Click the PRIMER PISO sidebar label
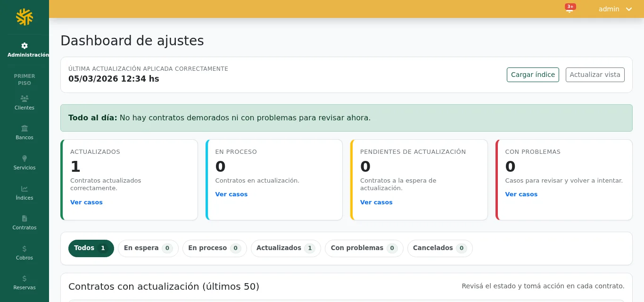Screen dimensions: 644x302 point(25,79)
